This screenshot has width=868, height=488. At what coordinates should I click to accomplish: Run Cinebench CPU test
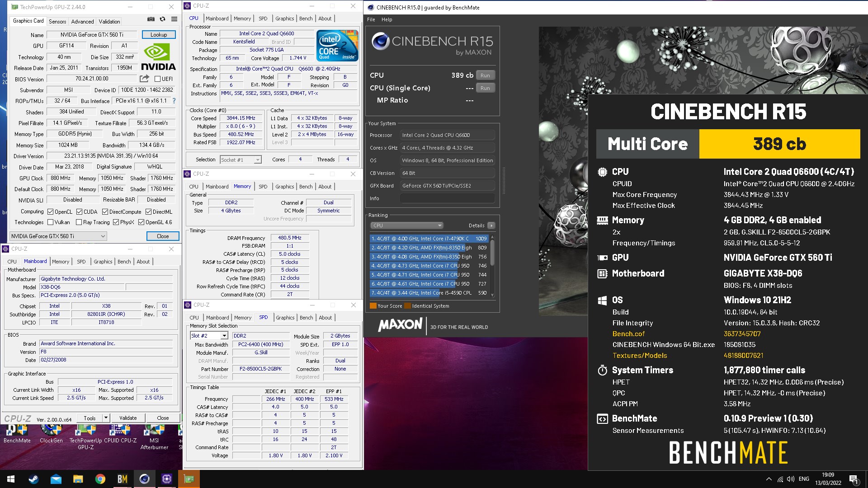pos(485,75)
